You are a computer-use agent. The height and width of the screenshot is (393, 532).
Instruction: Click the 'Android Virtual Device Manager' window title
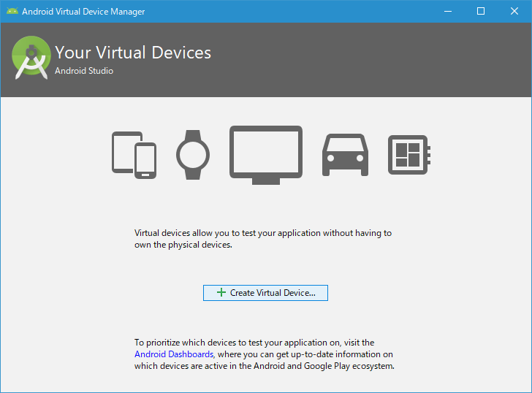click(83, 12)
